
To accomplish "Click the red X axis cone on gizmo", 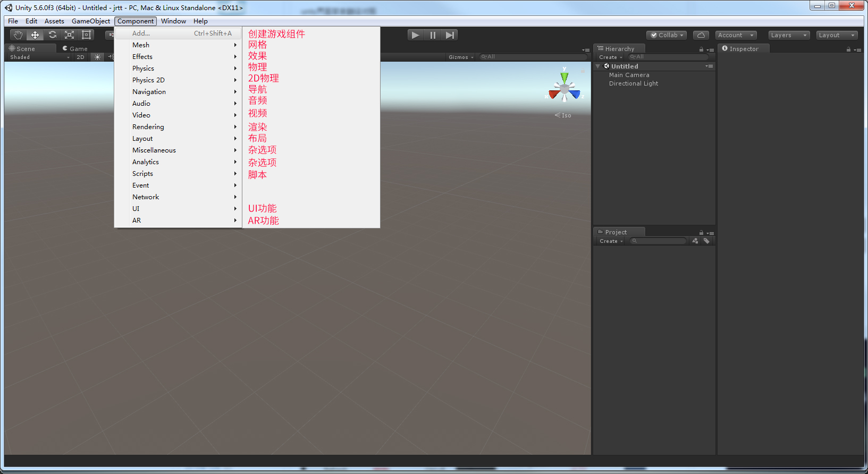I will pos(554,94).
